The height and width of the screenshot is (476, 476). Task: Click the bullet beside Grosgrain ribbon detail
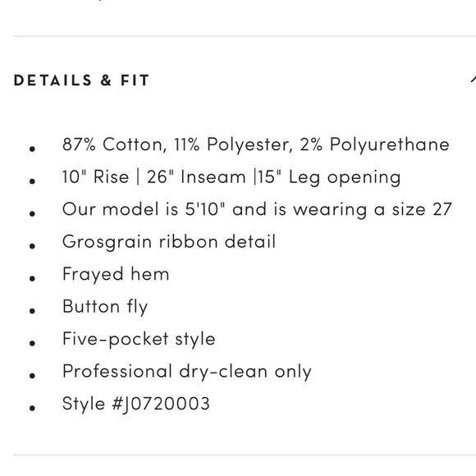pos(33,245)
